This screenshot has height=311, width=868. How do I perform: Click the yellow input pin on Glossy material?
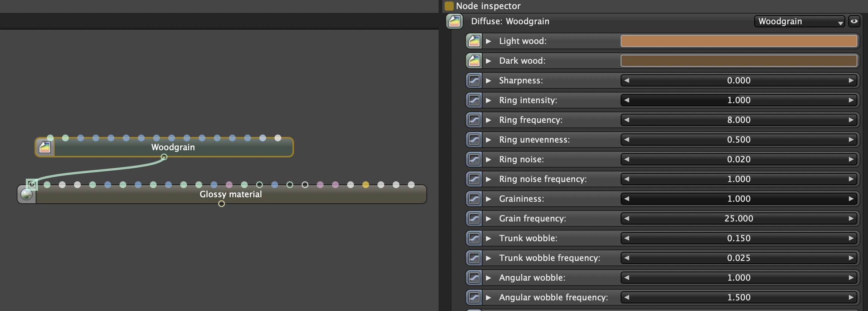(366, 185)
